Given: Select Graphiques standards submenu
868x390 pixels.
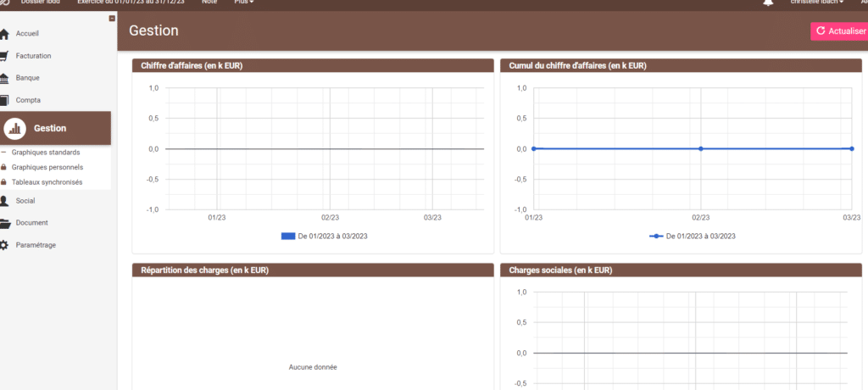Looking at the screenshot, I should point(46,153).
